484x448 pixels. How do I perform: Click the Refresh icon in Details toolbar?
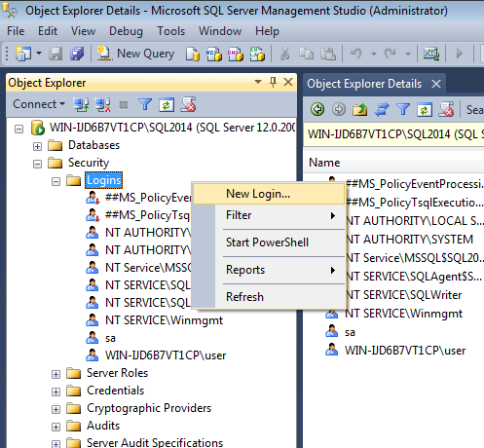425,109
